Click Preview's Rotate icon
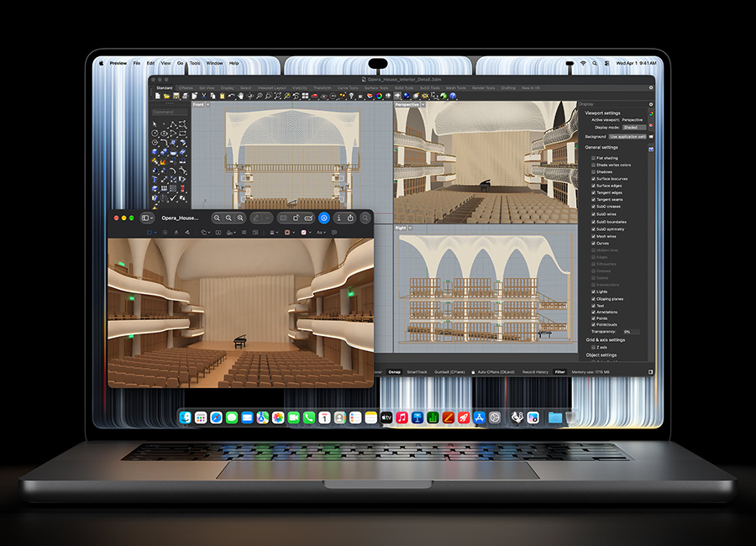This screenshot has width=756, height=546. 296,218
